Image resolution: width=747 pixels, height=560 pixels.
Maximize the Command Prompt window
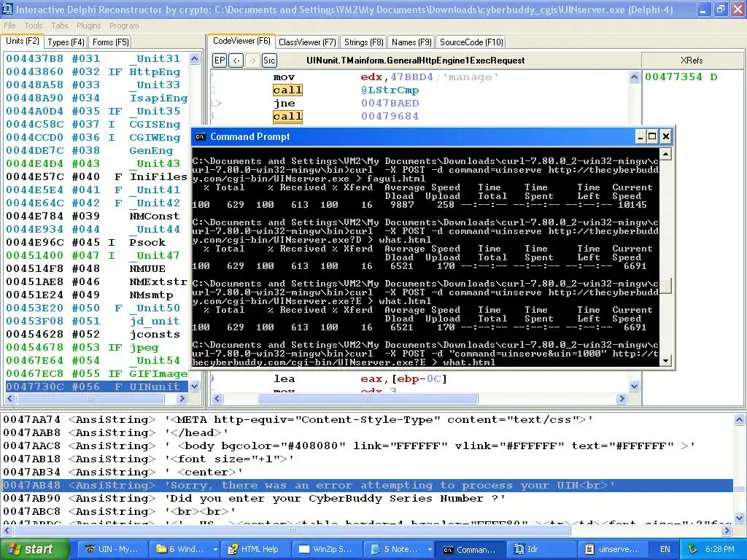click(652, 136)
